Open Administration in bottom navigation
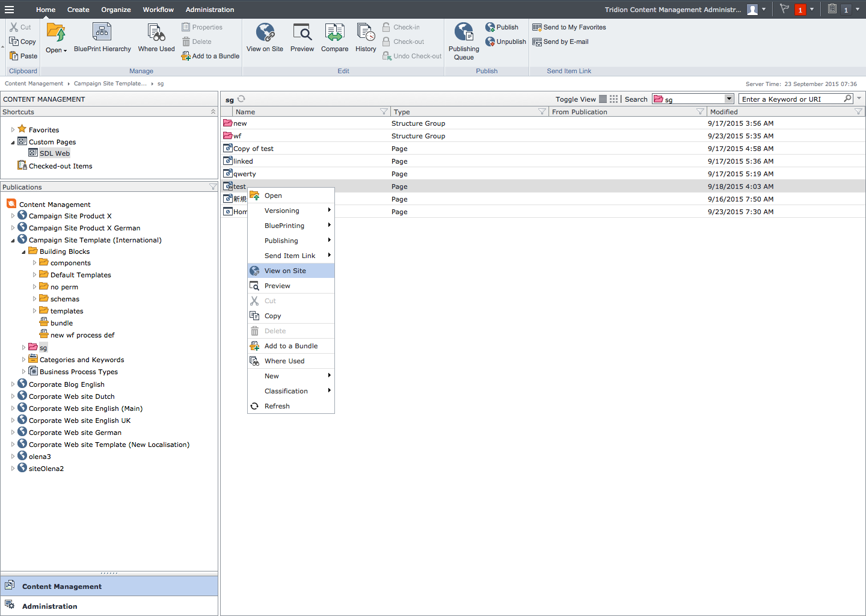 (49, 606)
